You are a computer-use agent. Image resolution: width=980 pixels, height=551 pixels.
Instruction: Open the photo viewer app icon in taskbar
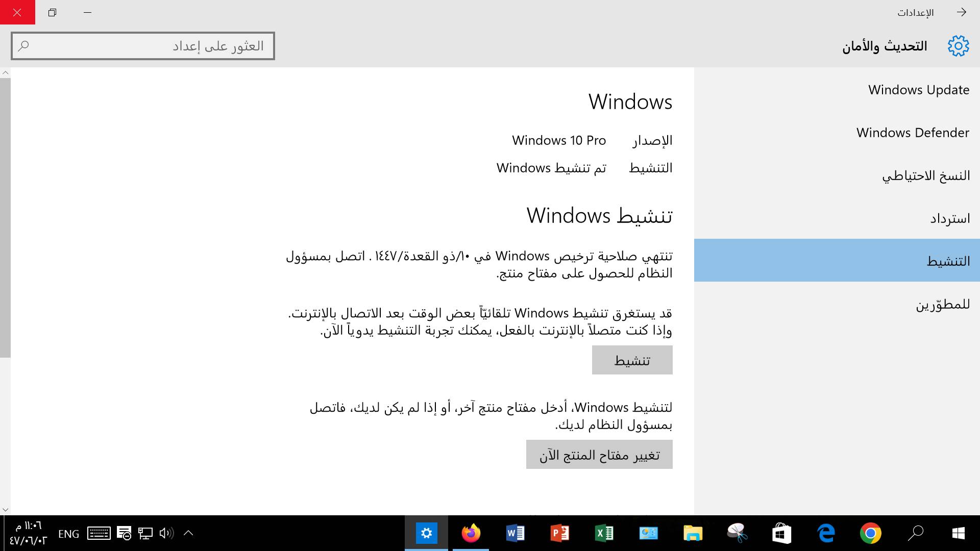pyautogui.click(x=648, y=533)
